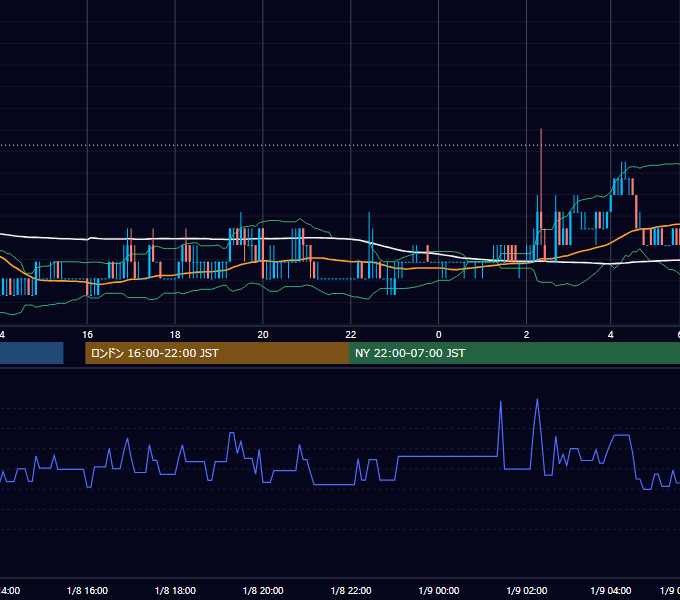680x600 pixels.
Task: Click the 1/9 00:00 time label
Action: click(x=438, y=590)
